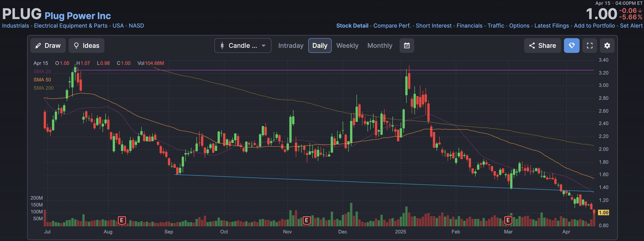Open the Draw tool
The width and height of the screenshot is (644, 241).
tap(48, 46)
